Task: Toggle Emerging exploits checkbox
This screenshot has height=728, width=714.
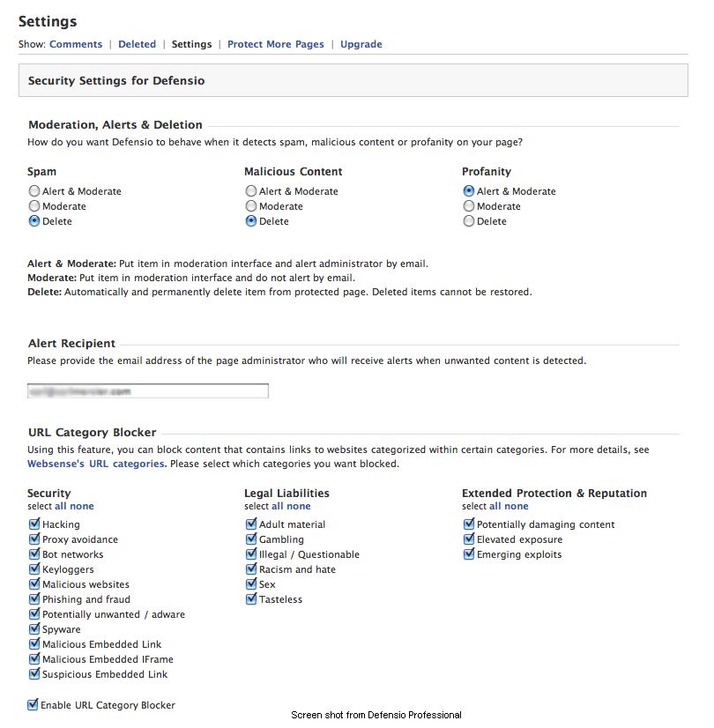Action: click(469, 553)
